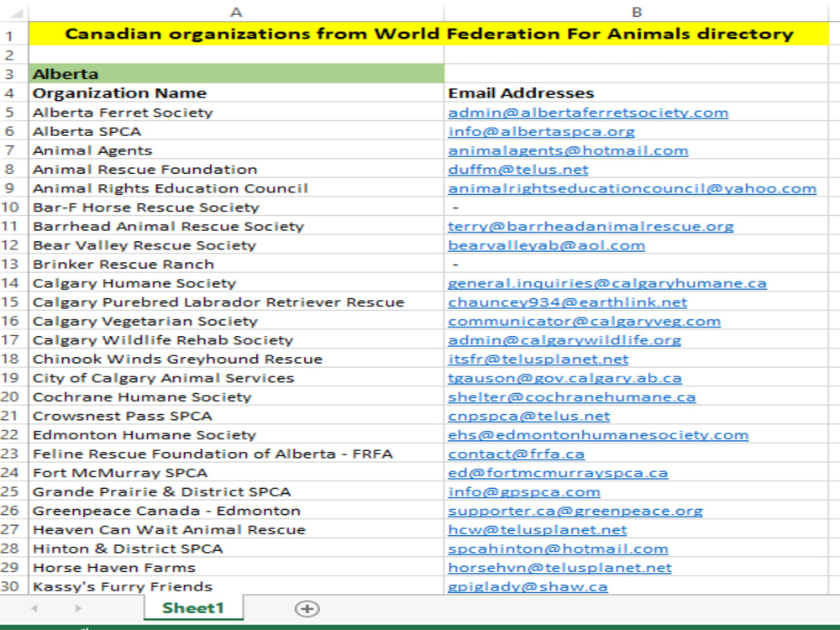Select Edmonton Humane Society cell

pyautogui.click(x=236, y=435)
